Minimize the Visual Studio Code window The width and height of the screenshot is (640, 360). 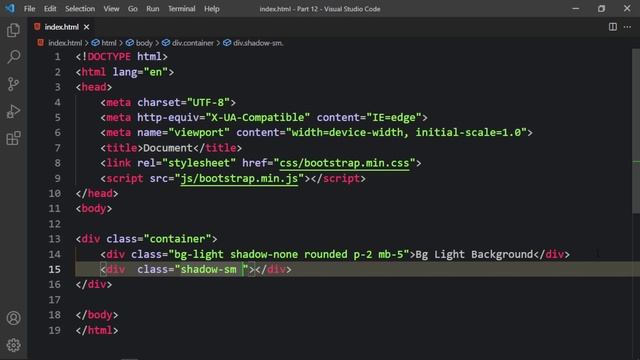click(576, 9)
